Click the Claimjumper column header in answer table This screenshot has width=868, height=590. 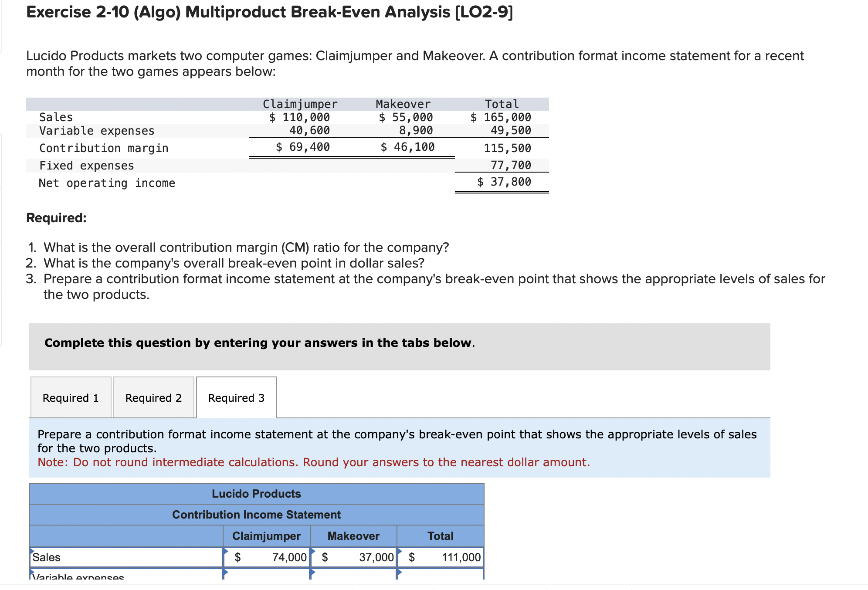tap(266, 536)
